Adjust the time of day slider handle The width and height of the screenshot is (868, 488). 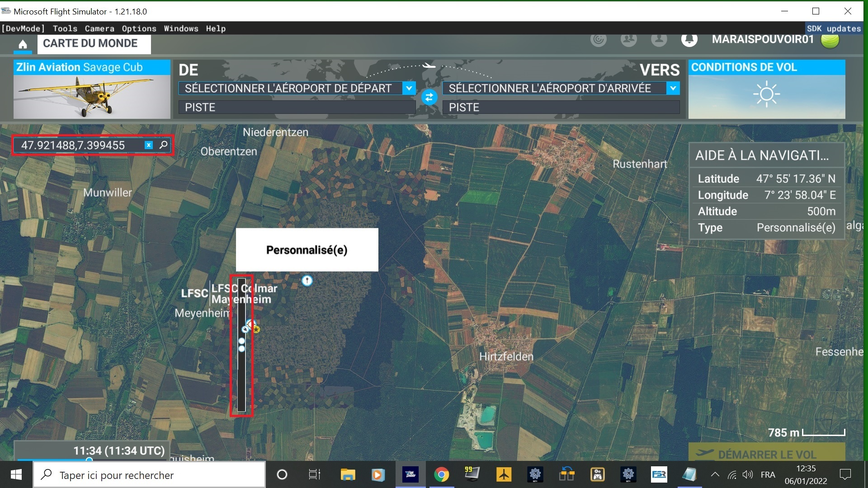point(89,460)
